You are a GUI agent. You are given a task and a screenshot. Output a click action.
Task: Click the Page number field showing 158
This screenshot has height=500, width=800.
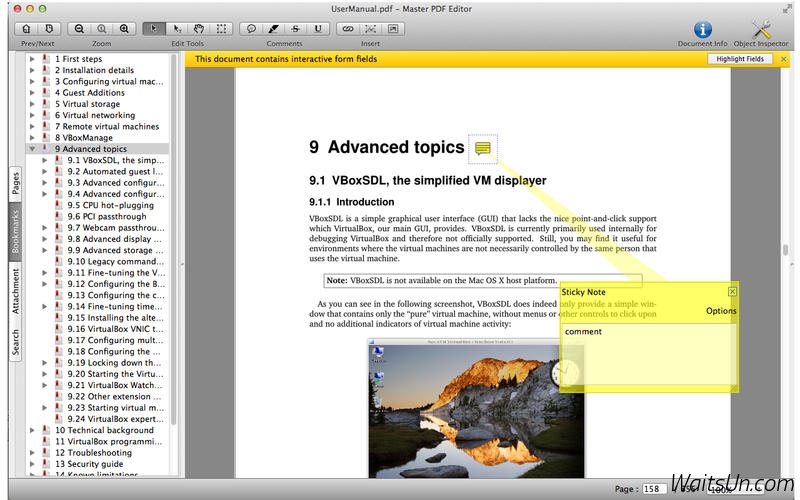(x=654, y=489)
